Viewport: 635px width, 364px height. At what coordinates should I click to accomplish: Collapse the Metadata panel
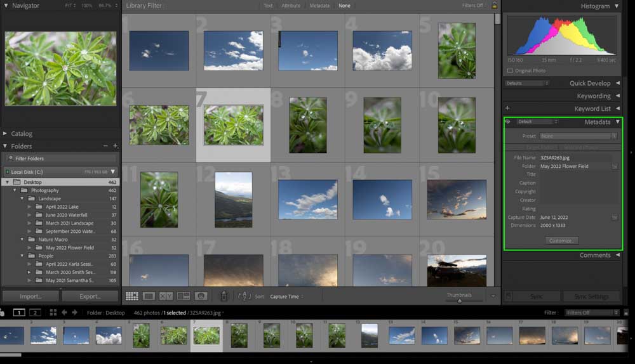point(618,122)
